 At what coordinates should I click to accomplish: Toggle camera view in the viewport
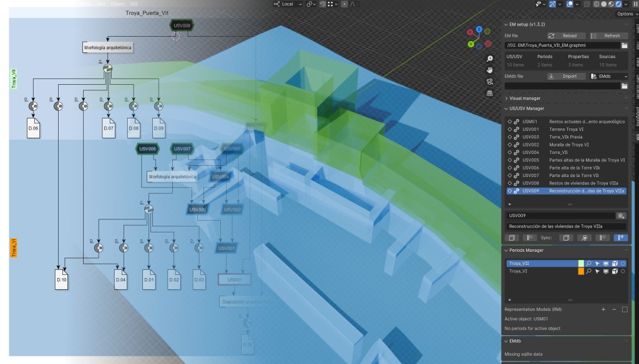[490, 81]
